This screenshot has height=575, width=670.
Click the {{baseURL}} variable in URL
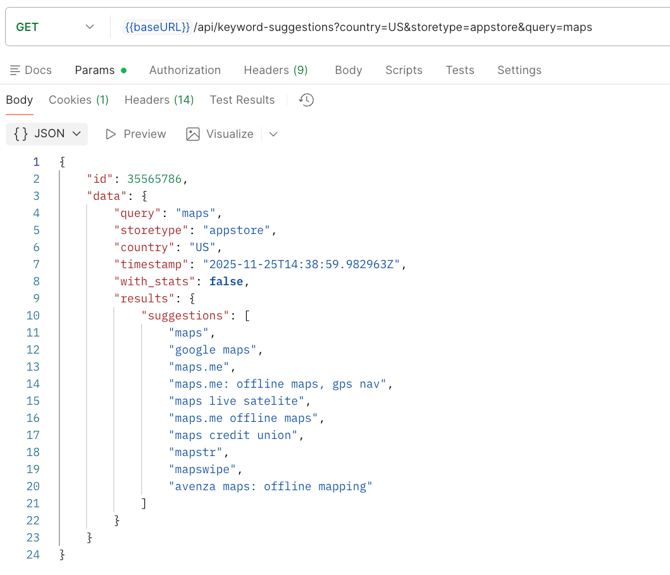tap(157, 27)
